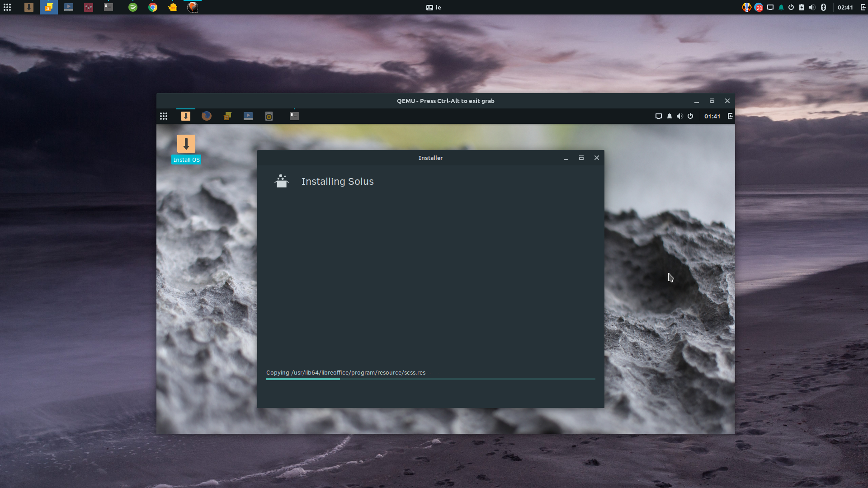Launch Spotify from the host panel
Image resolution: width=868 pixels, height=488 pixels.
coord(133,7)
